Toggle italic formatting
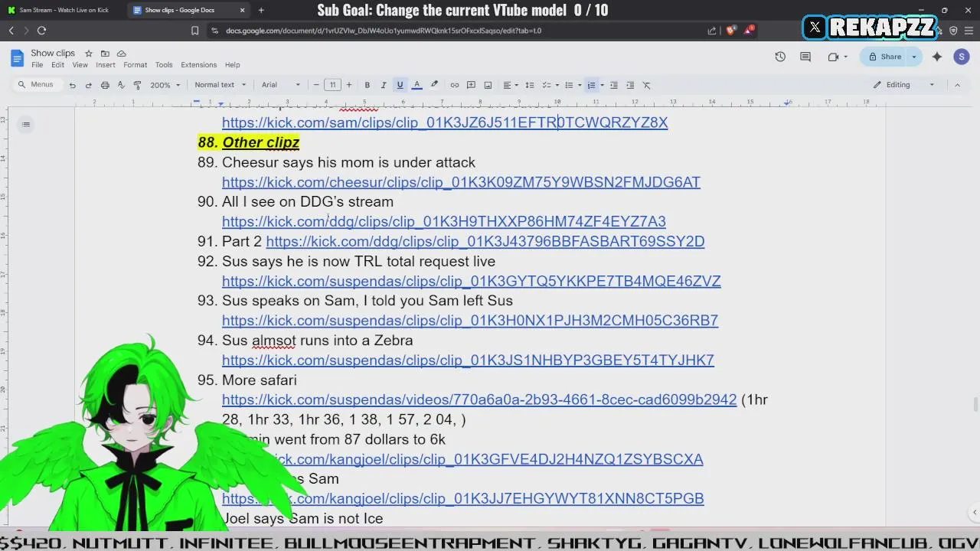Screen dimensions: 980x551 pos(383,85)
